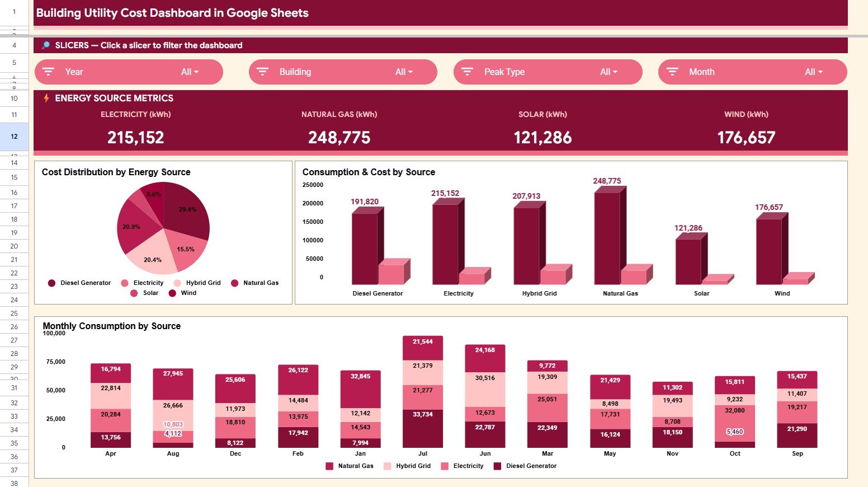Open the Year slicer All dropdown
The width and height of the screenshot is (868, 487).
(x=190, y=72)
